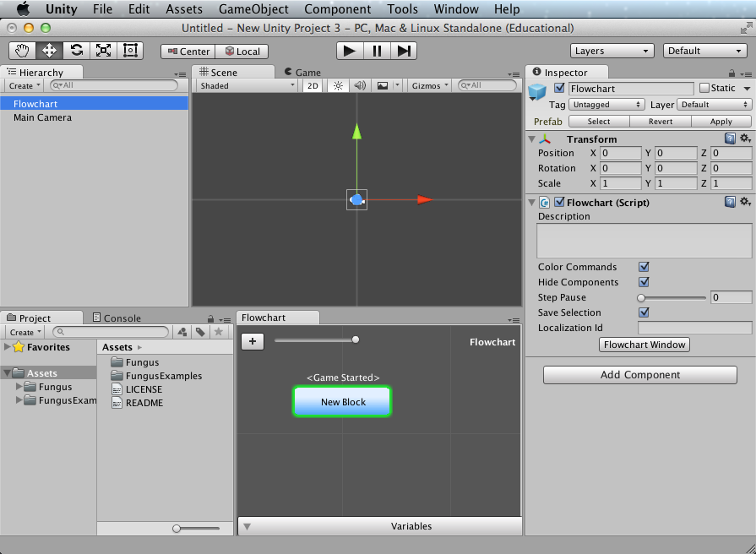Uncheck Save Selection option
The width and height of the screenshot is (756, 554).
click(644, 312)
